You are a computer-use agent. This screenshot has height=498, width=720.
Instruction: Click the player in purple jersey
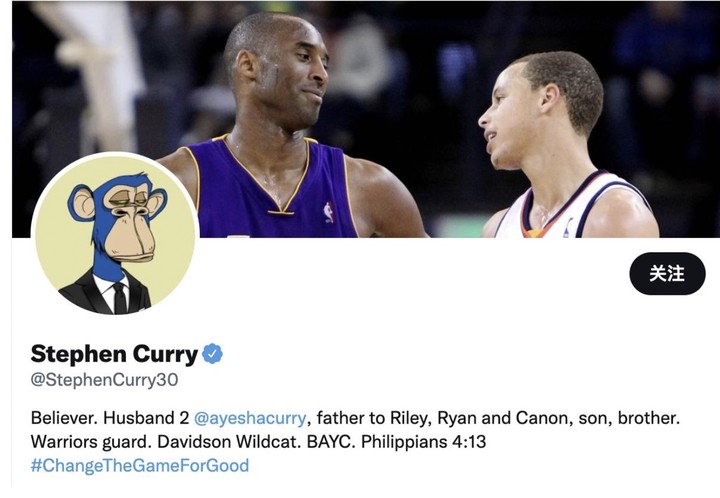point(285,133)
